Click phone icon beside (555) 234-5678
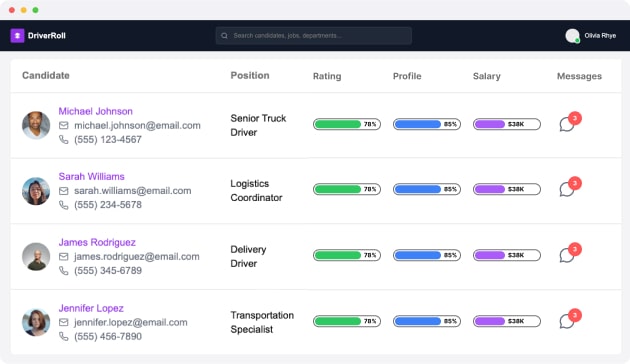Screen dimensions: 630x364 coord(63,205)
